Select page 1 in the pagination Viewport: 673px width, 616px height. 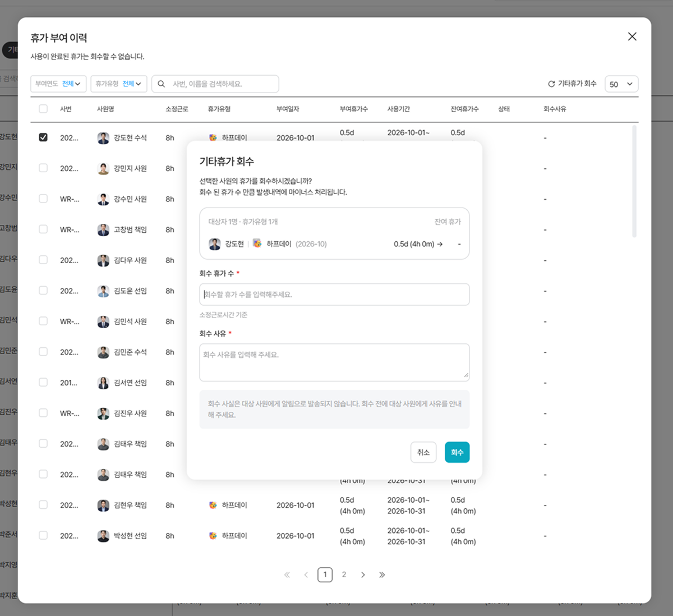(x=325, y=575)
